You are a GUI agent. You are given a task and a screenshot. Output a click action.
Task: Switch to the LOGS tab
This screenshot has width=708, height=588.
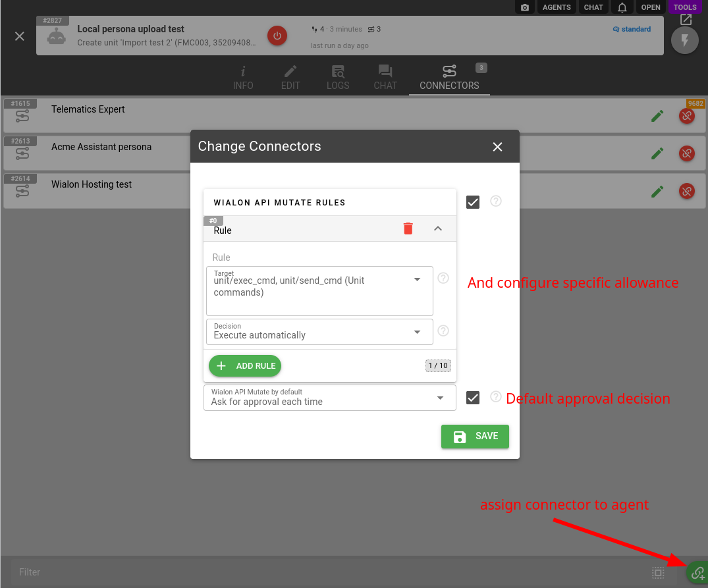(338, 78)
